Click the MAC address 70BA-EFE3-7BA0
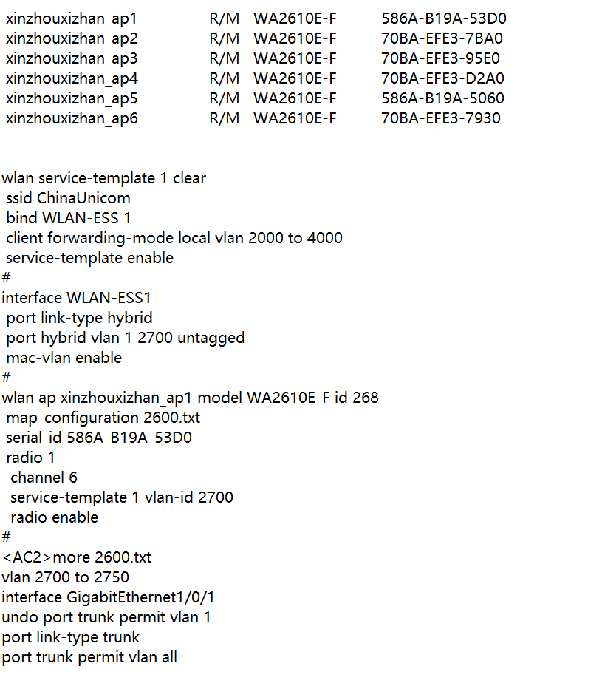This screenshot has height=700, width=602. click(441, 38)
